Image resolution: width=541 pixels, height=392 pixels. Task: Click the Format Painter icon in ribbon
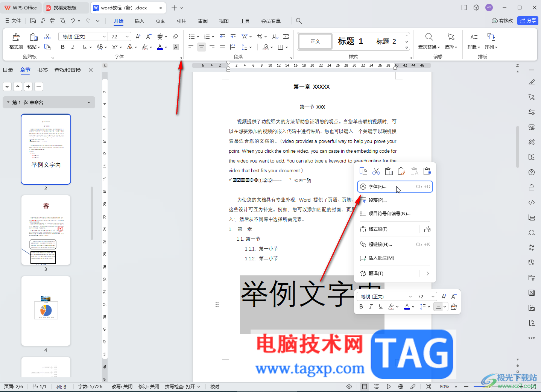[x=16, y=37]
